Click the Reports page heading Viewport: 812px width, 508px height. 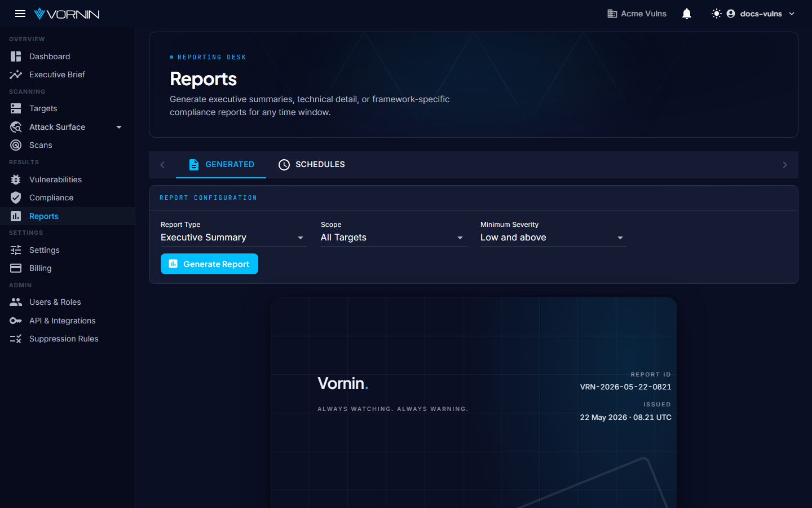pos(203,79)
